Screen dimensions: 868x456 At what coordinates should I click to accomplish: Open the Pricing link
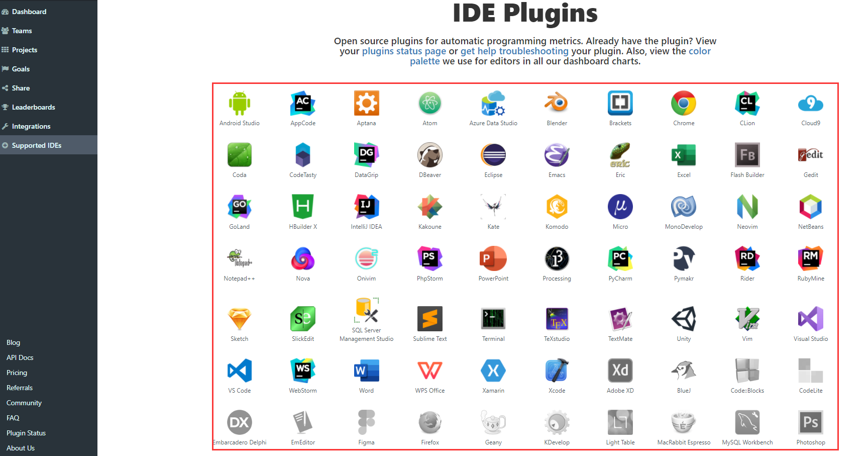[17, 373]
